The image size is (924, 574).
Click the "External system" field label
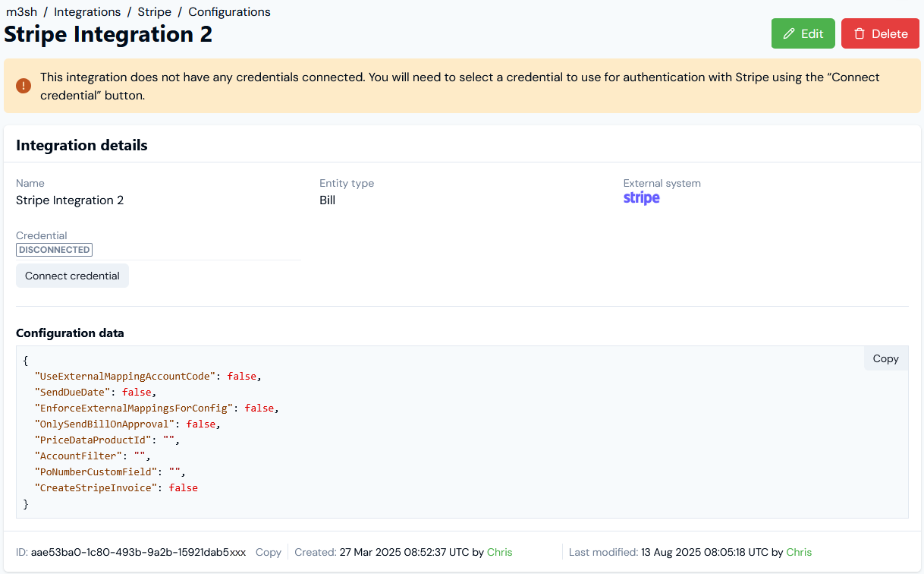click(662, 183)
